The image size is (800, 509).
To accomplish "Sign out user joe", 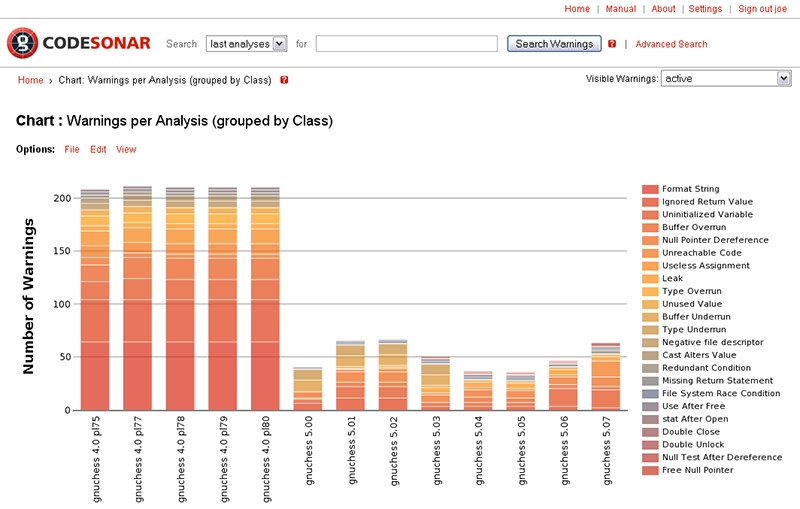I will pos(763,9).
